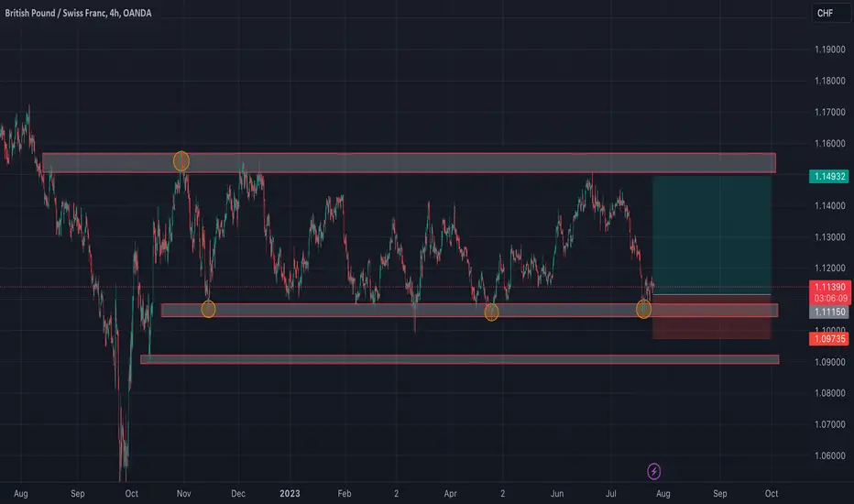
Task: Click the Nov label on time axis
Action: tap(183, 493)
